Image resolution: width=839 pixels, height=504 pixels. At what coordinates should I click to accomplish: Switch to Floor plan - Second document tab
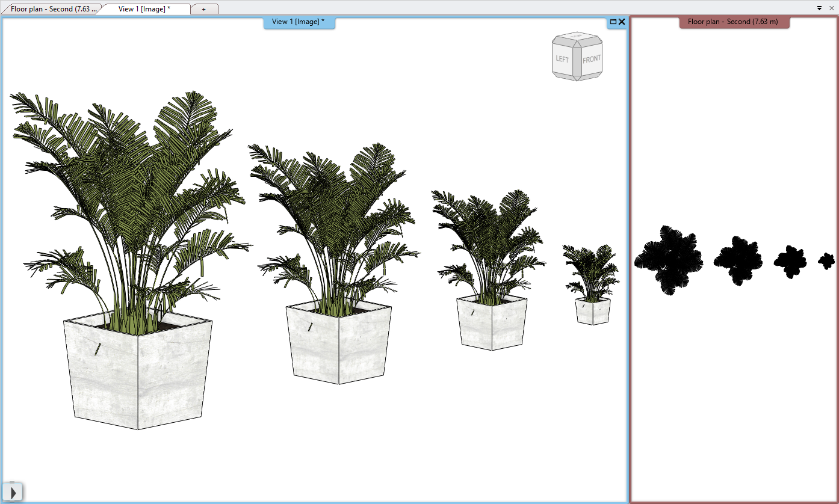[52, 9]
